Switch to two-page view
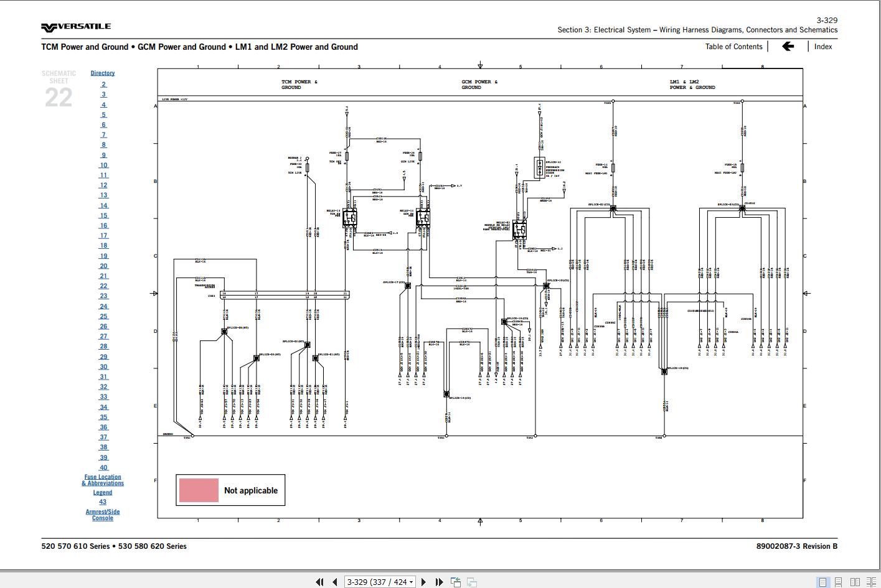Screen dimensions: 881x588 tap(855, 582)
